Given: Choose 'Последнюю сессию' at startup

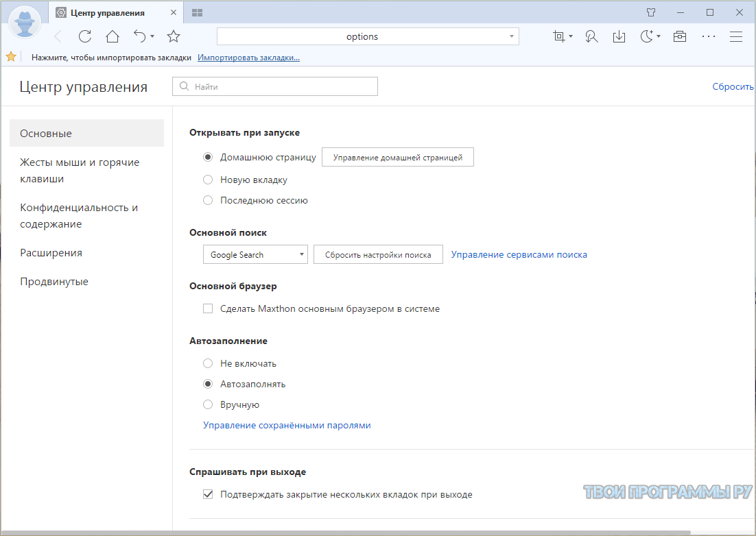Looking at the screenshot, I should coord(208,200).
